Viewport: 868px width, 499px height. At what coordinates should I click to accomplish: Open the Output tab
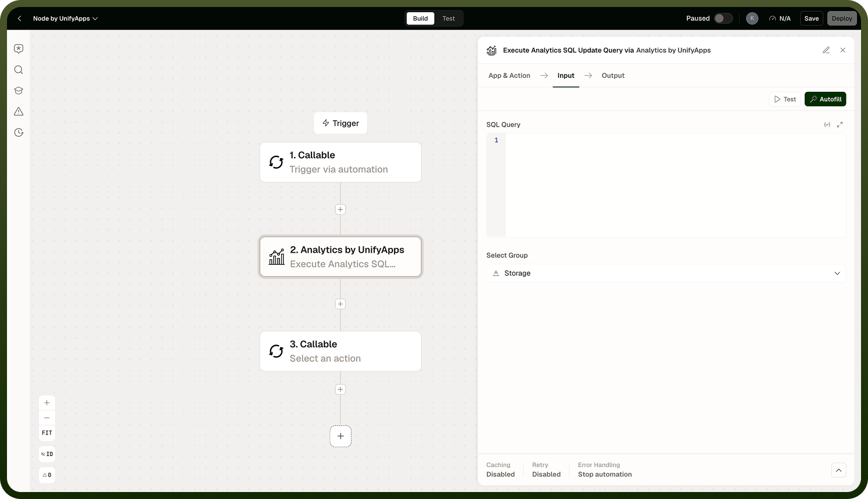coord(613,76)
